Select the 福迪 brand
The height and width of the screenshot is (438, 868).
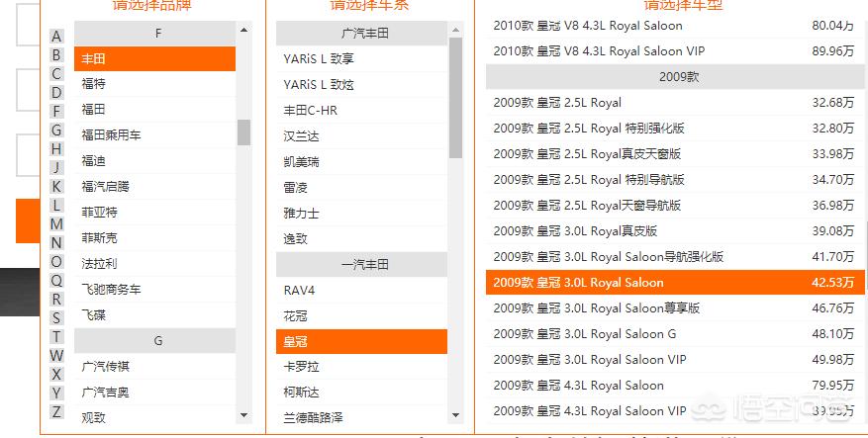coord(155,161)
